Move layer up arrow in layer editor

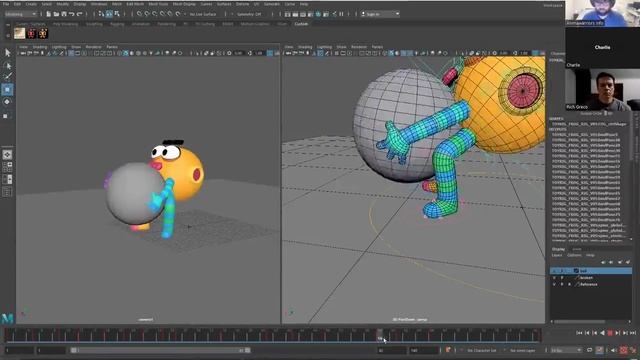[603, 262]
